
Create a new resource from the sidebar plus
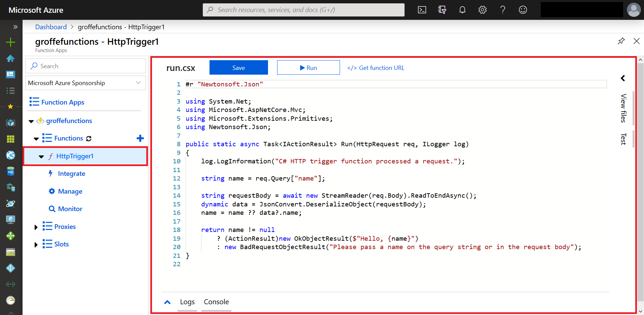coord(10,42)
